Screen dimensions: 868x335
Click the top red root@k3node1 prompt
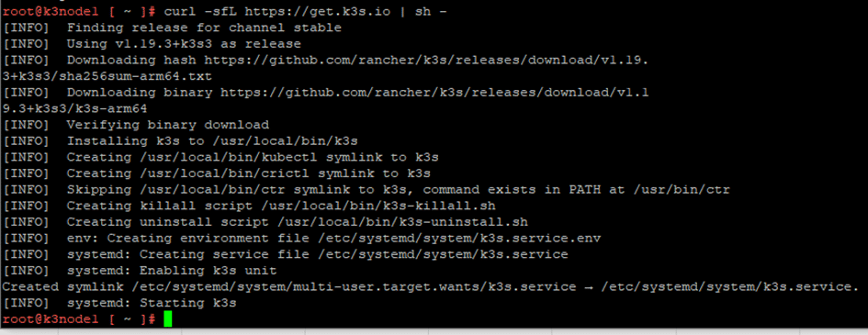pyautogui.click(x=79, y=12)
